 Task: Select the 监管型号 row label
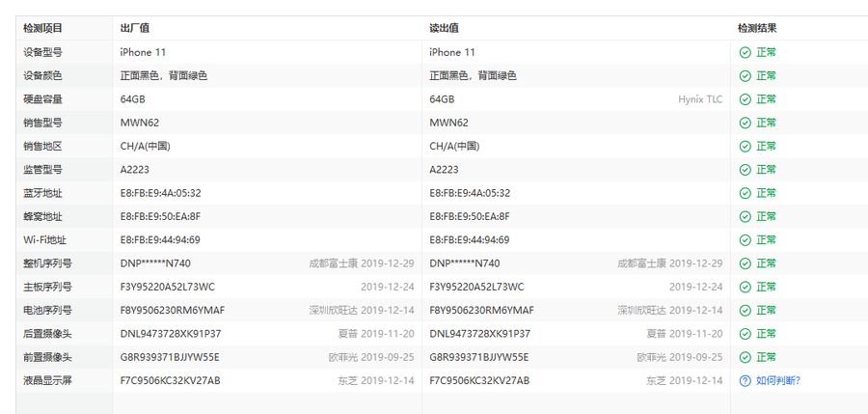point(42,170)
